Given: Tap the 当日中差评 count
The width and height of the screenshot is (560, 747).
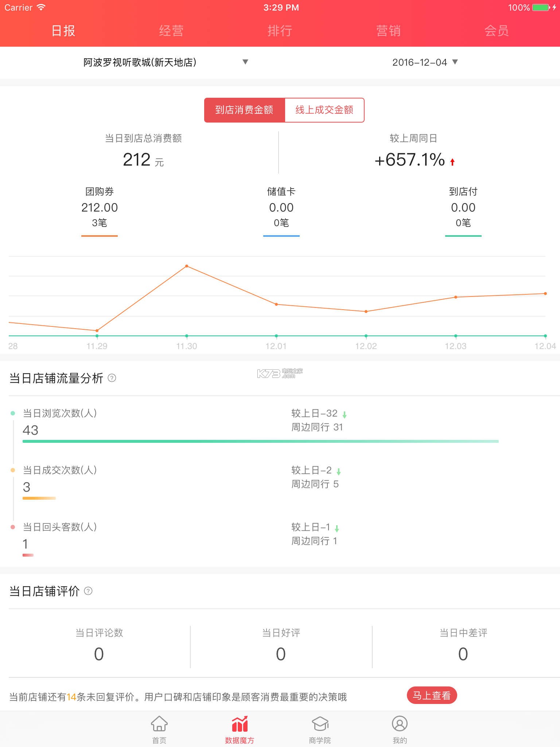Looking at the screenshot, I should tap(463, 654).
